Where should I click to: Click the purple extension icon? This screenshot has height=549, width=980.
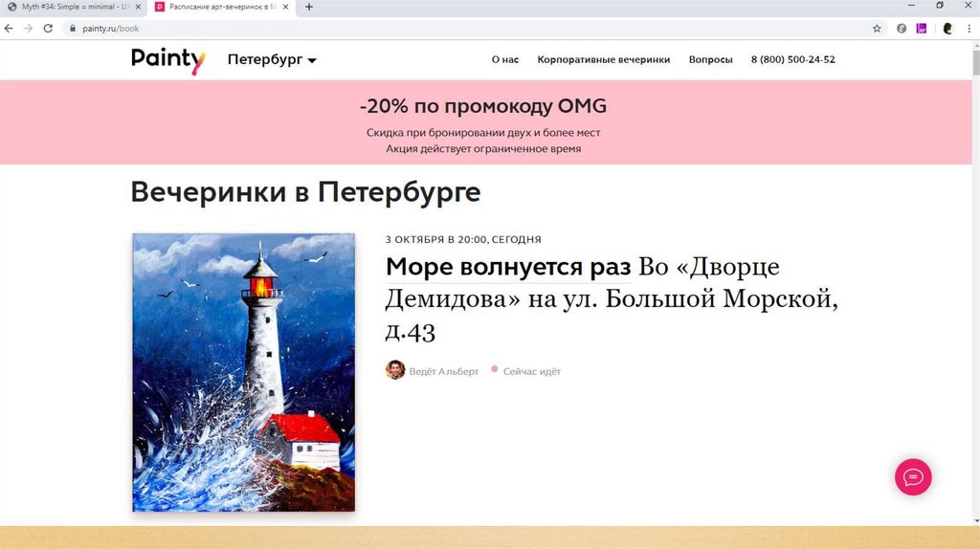point(922,28)
